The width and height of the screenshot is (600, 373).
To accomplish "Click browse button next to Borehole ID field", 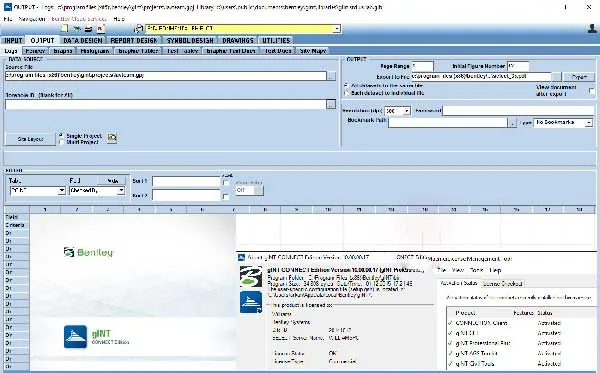I will (x=331, y=104).
